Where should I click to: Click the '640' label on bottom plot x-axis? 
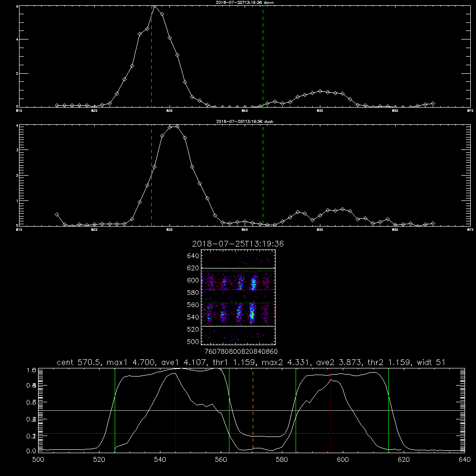[x=465, y=460]
